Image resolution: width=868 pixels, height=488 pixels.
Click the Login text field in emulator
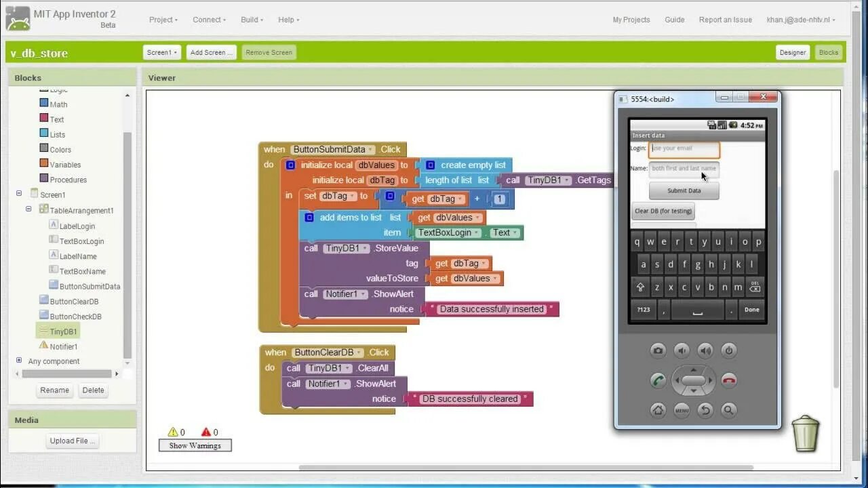tap(684, 149)
